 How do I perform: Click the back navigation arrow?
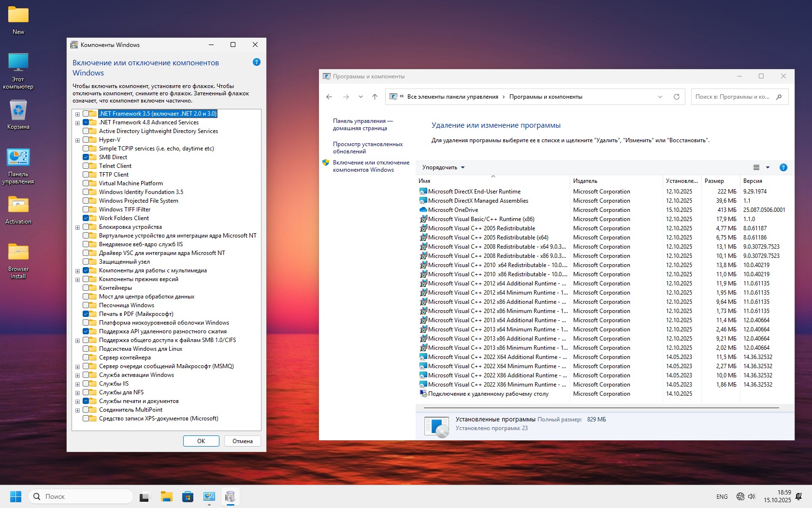click(329, 97)
